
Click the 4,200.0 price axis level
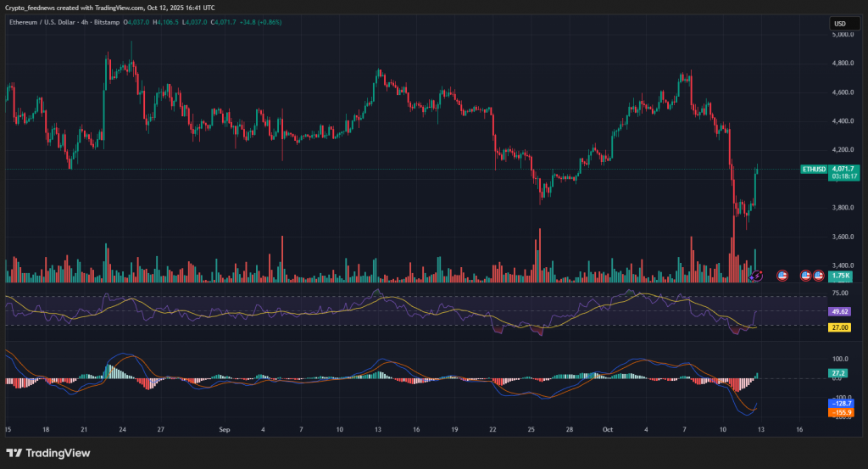coord(843,149)
